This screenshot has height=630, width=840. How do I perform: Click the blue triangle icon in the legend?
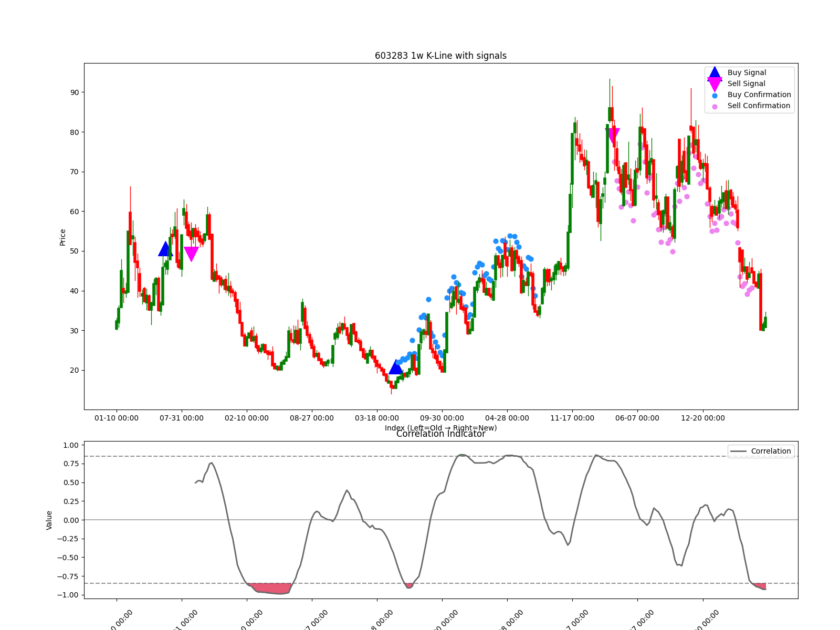[x=715, y=73]
